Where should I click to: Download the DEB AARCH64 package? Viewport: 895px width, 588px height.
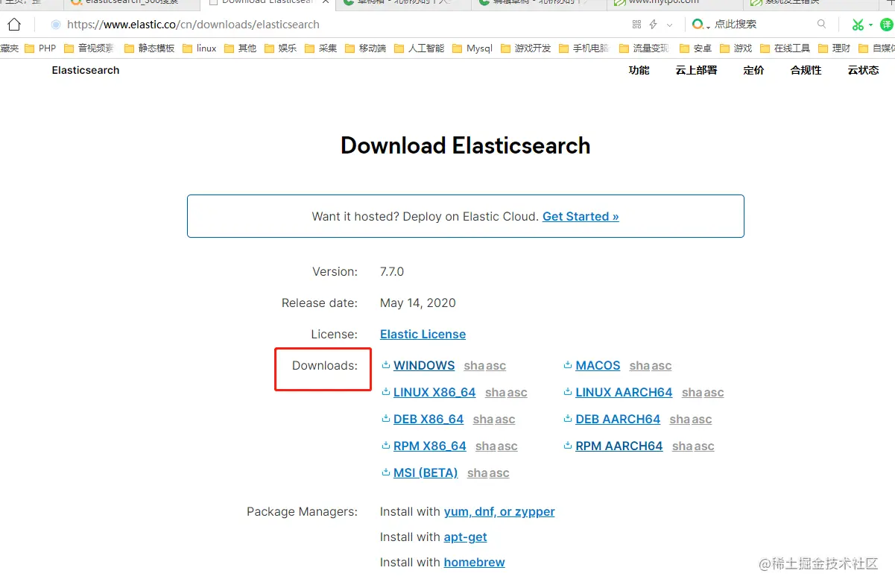click(618, 419)
